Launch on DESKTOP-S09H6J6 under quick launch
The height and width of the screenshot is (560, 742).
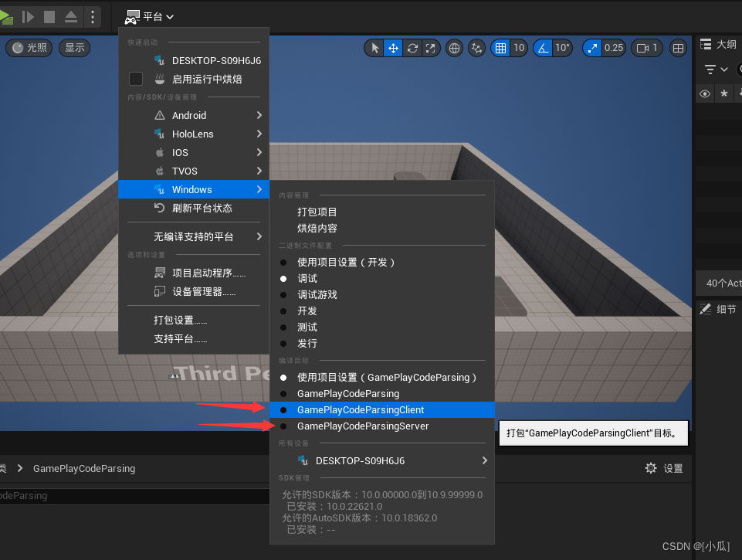click(194, 60)
